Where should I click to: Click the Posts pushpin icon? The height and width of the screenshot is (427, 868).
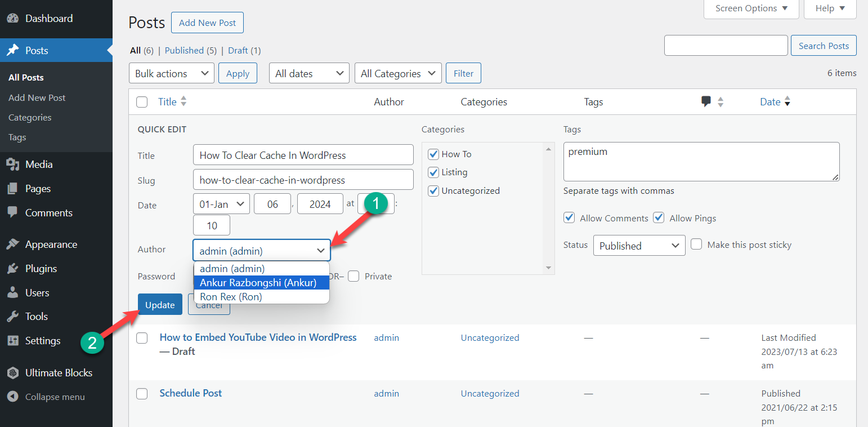point(12,51)
